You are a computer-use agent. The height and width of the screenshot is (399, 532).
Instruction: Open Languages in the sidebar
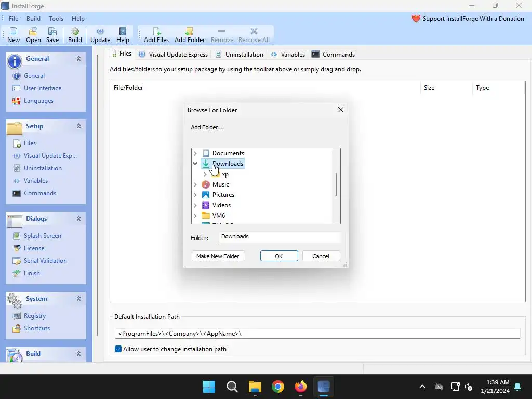(x=38, y=101)
